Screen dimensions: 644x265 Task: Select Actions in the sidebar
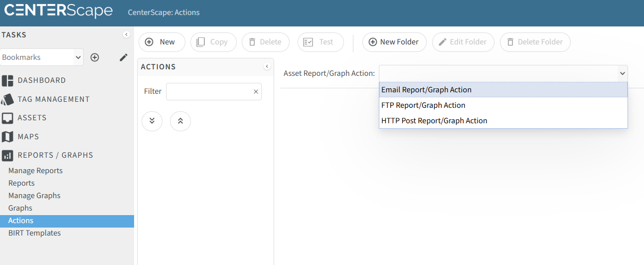click(67, 221)
